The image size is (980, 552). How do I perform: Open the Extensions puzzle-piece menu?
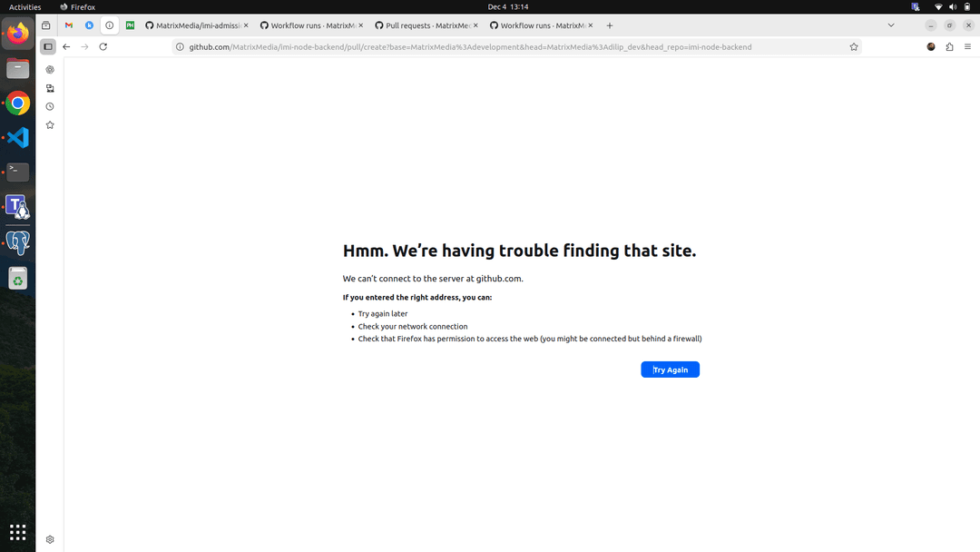(x=949, y=47)
